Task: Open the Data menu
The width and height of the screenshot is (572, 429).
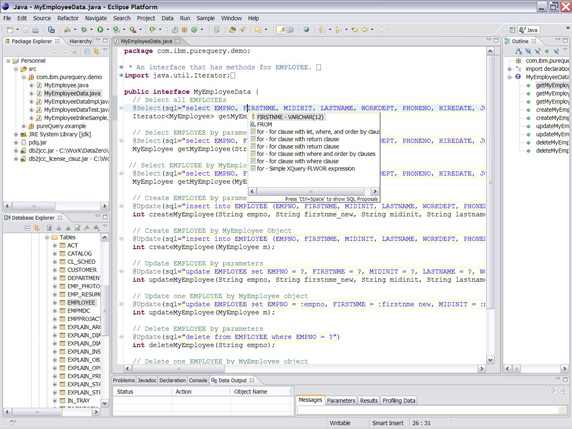Action: click(x=167, y=18)
